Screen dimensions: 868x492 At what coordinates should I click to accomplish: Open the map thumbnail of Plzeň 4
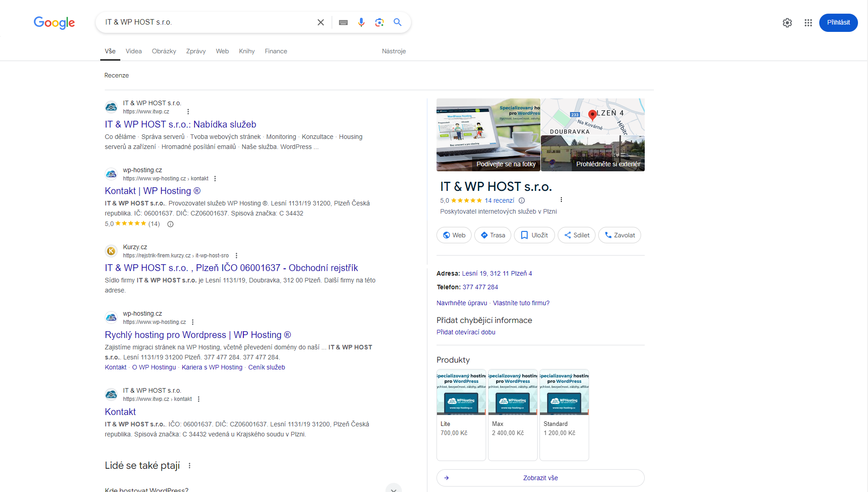593,117
